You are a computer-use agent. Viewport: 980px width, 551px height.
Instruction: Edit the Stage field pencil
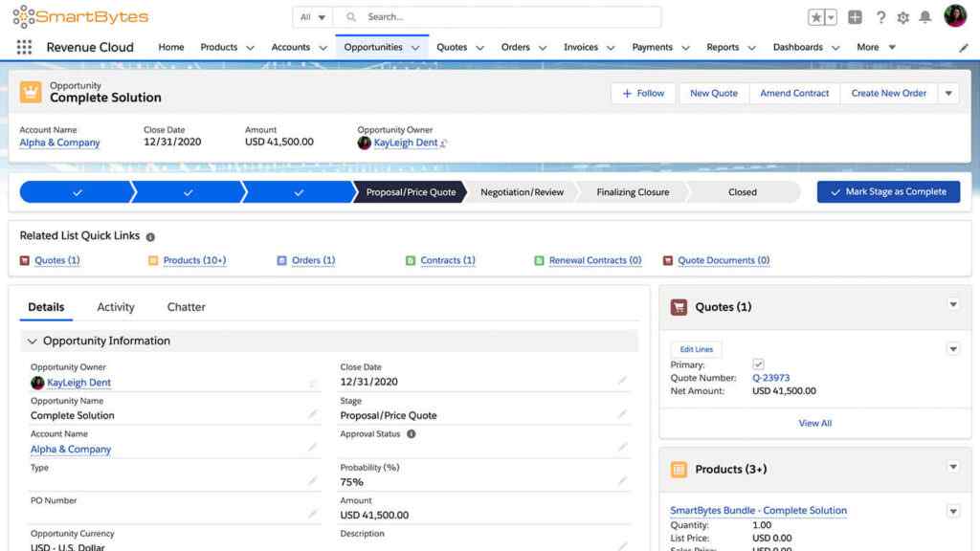pos(622,414)
